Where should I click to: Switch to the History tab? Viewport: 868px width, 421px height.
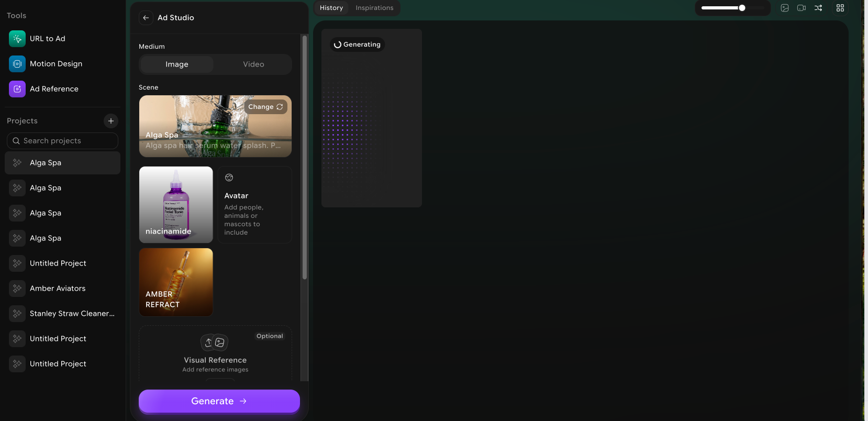click(331, 8)
